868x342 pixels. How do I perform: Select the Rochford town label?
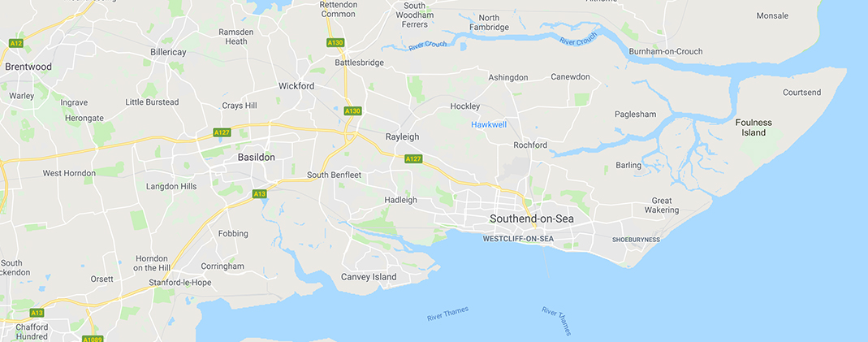click(x=530, y=145)
